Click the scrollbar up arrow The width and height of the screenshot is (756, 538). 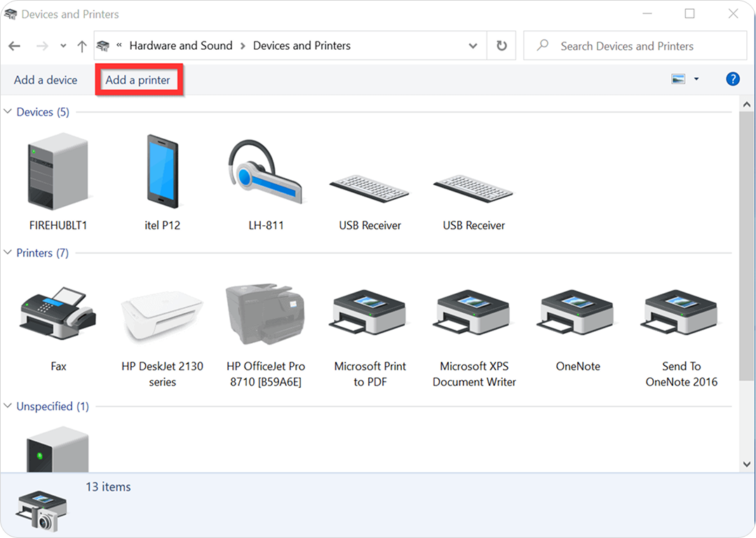point(747,104)
